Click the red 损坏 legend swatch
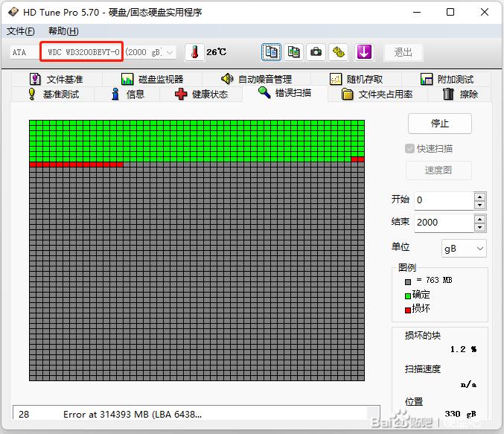 click(x=408, y=310)
